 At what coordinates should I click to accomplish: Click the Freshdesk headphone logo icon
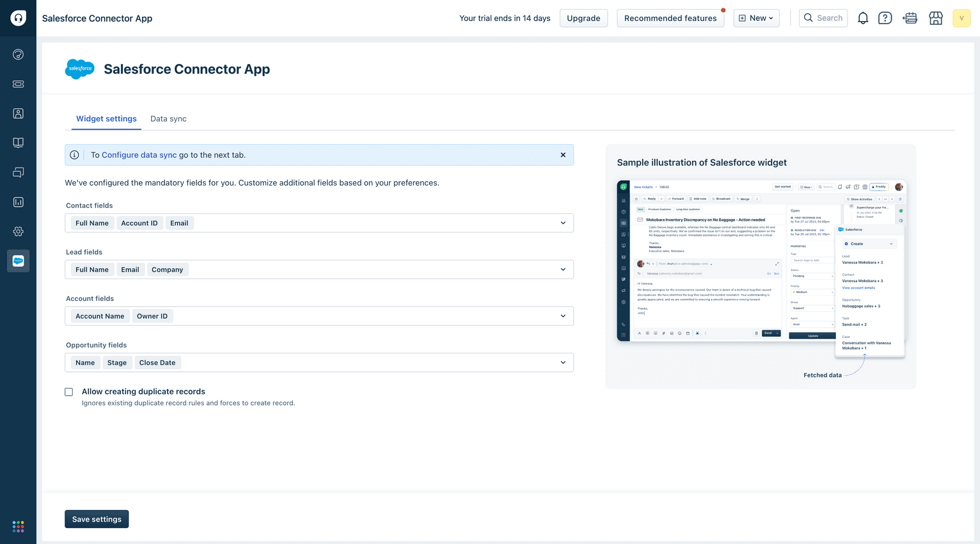(x=18, y=18)
